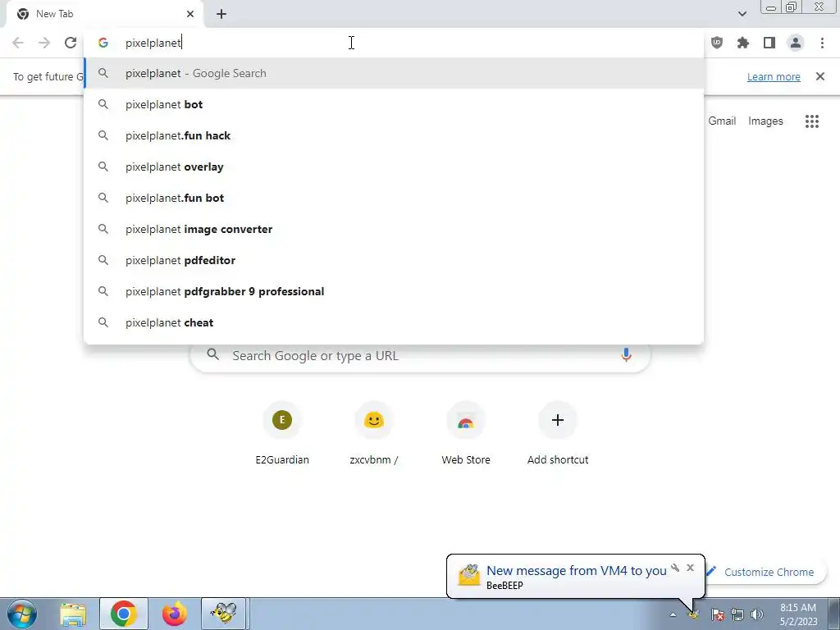Click the browser back arrow
The height and width of the screenshot is (630, 840).
[18, 43]
